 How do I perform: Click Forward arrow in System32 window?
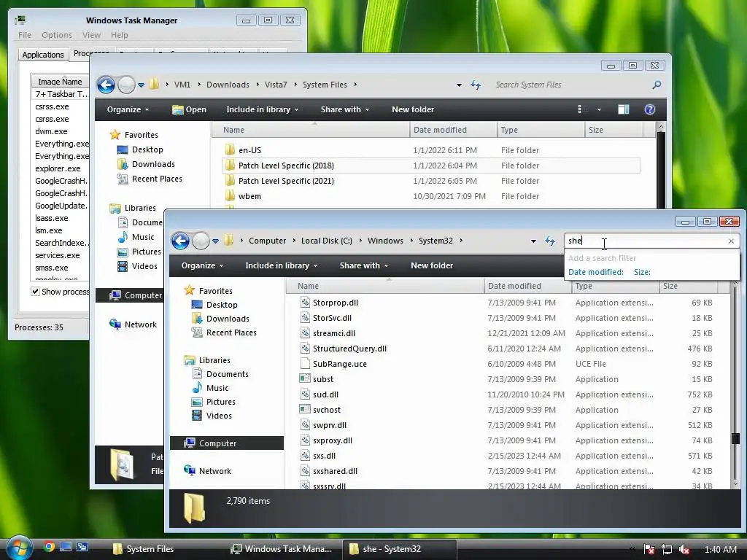(x=201, y=241)
